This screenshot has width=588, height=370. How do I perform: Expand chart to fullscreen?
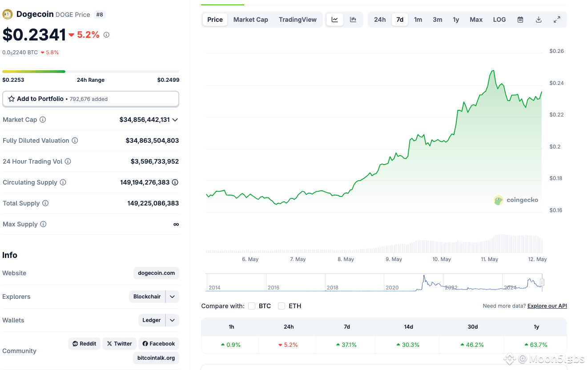pyautogui.click(x=557, y=20)
